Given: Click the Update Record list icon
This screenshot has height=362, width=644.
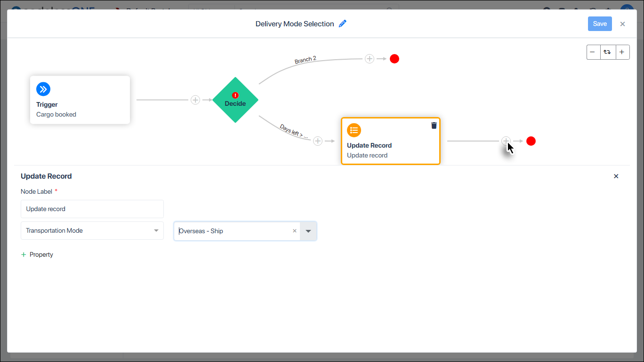Looking at the screenshot, I should [354, 130].
